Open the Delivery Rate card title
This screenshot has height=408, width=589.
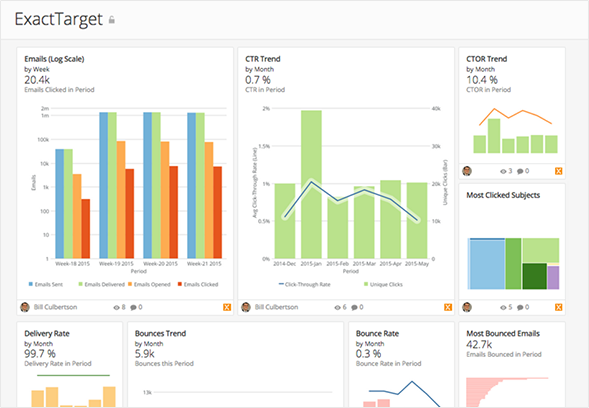[47, 334]
